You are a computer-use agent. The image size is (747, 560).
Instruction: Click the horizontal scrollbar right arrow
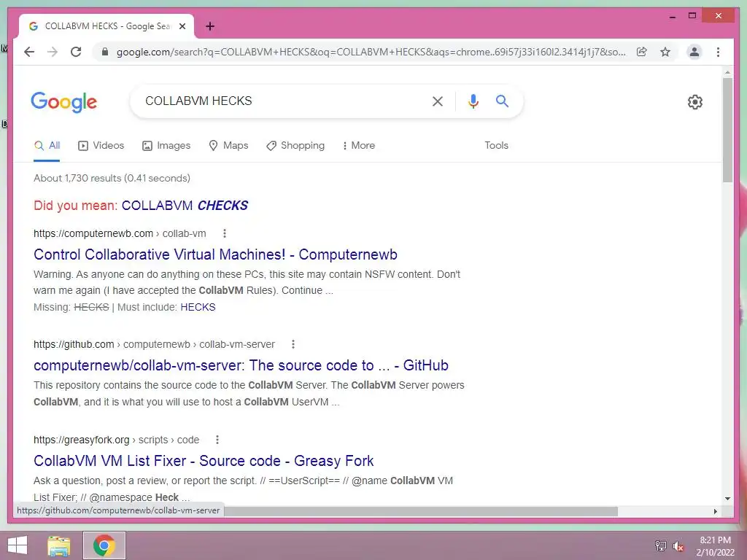click(x=716, y=511)
